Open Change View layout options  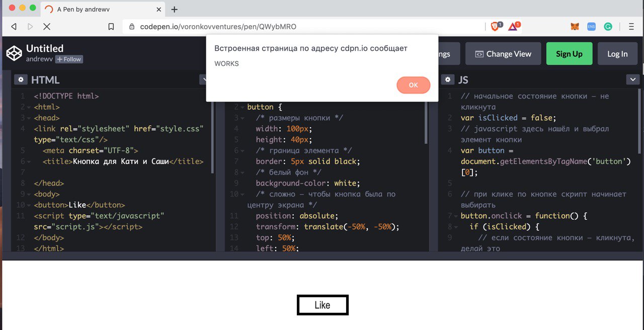click(x=503, y=54)
